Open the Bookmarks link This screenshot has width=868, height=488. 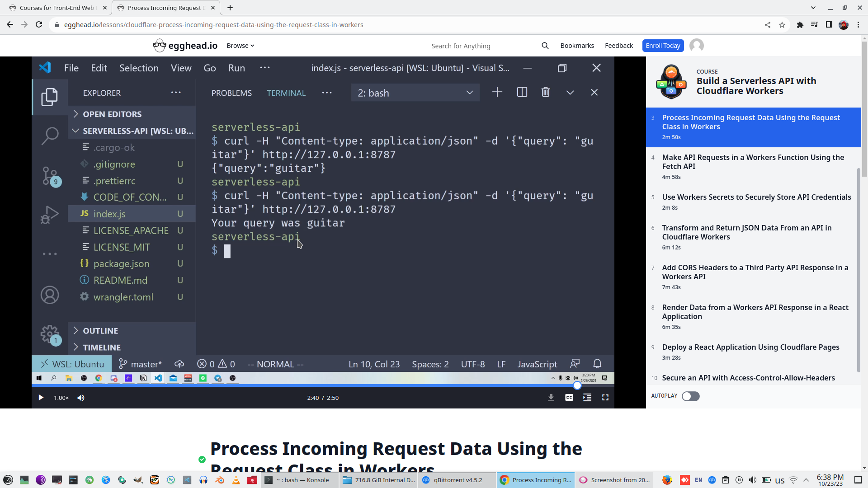pyautogui.click(x=577, y=46)
